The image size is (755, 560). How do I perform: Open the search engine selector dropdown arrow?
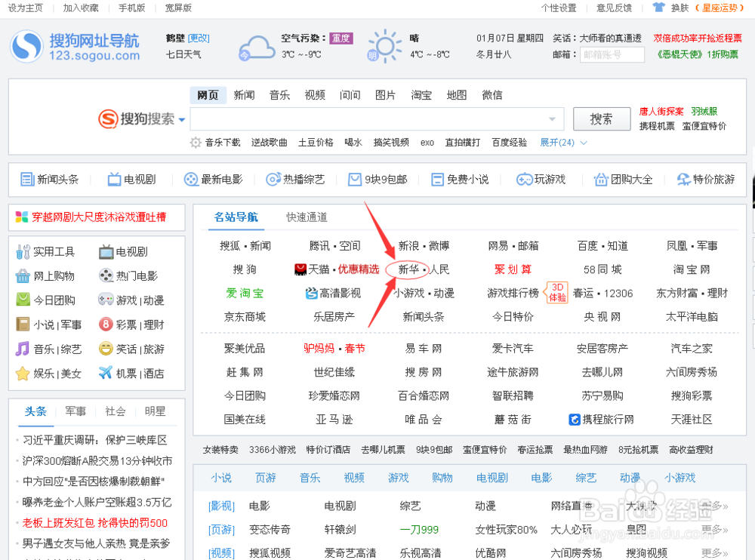point(181,119)
